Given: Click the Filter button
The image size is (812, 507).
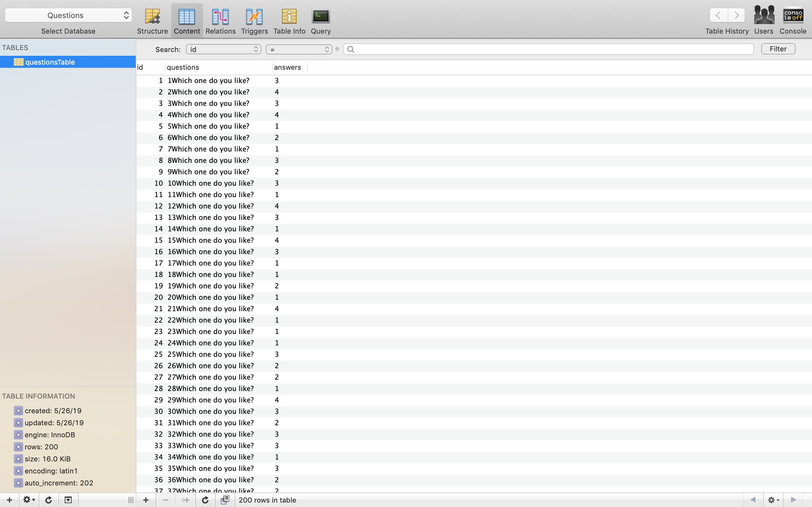Looking at the screenshot, I should point(778,49).
